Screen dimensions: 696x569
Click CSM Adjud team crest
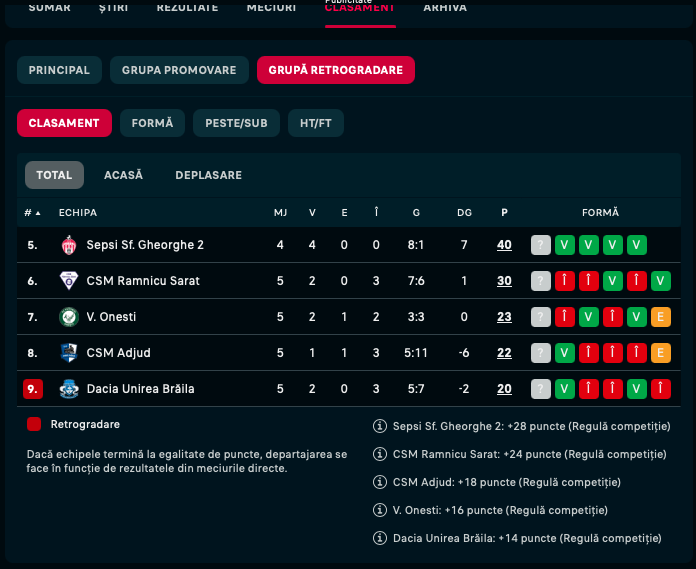tap(69, 353)
